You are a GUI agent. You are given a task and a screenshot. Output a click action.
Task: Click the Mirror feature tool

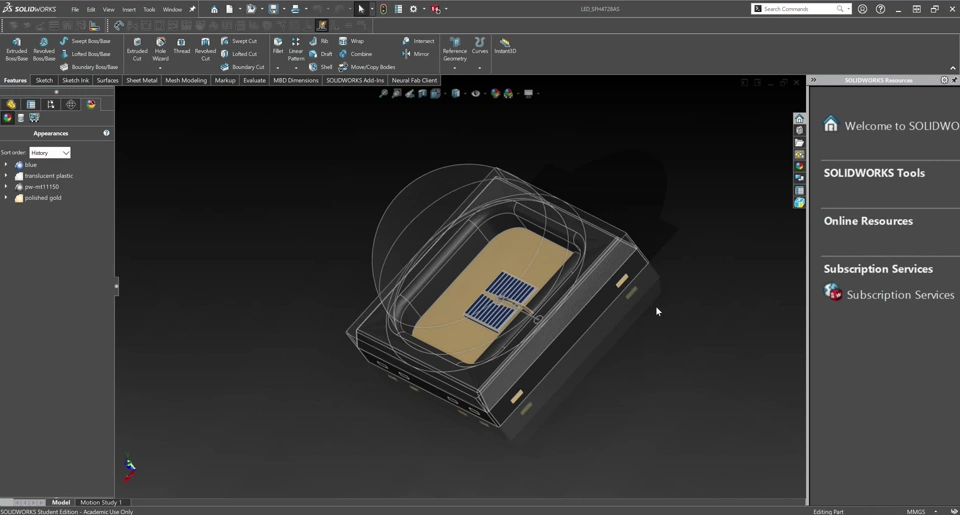click(415, 54)
